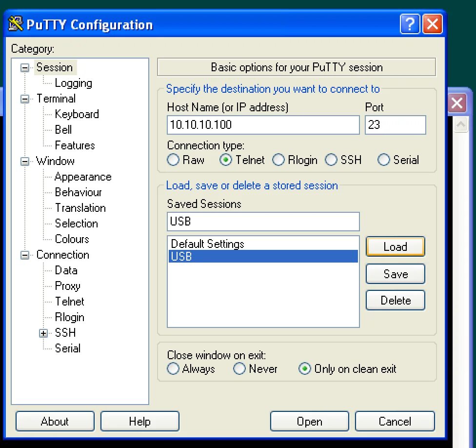476x448 pixels.
Task: Click the Load button
Action: 395,246
